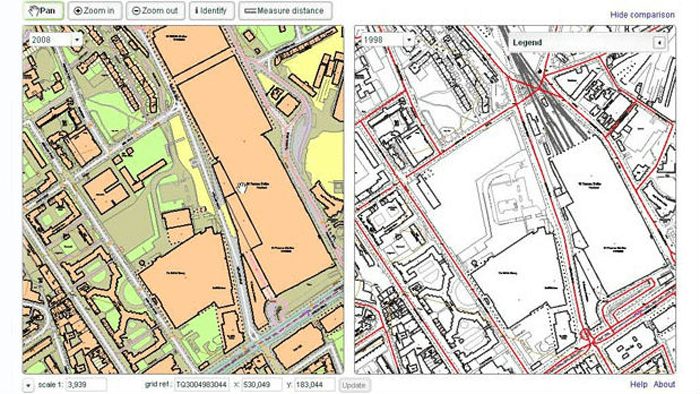Open the About link
This screenshot has width=700, height=394.
coord(664,384)
